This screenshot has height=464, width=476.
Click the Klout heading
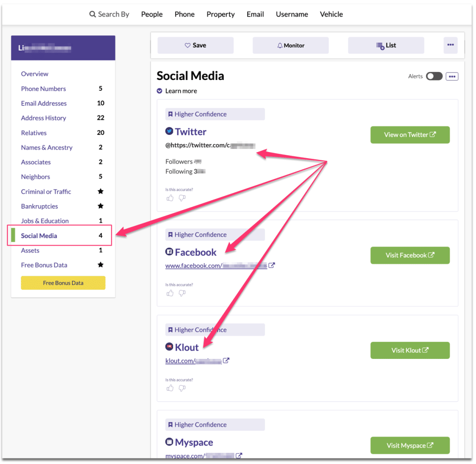[187, 347]
